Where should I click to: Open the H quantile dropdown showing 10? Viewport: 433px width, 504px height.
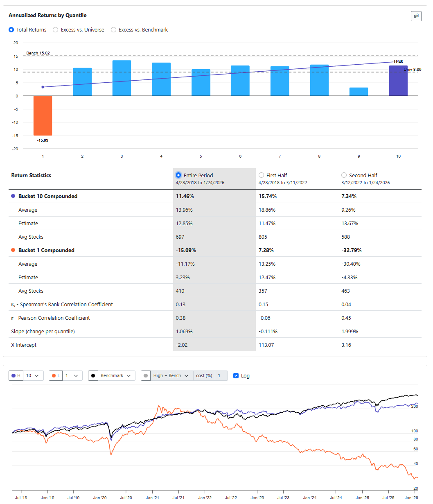coord(33,375)
